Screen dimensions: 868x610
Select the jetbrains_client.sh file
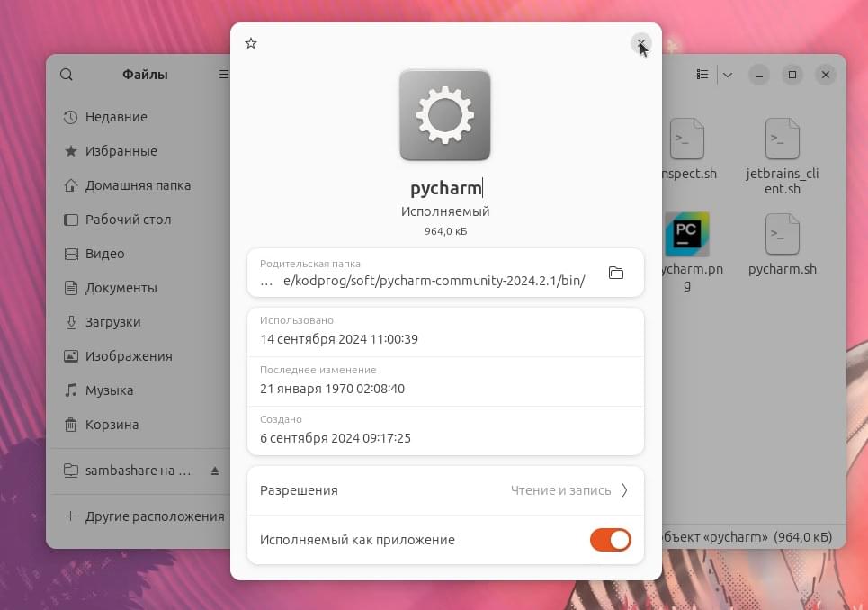coord(783,157)
